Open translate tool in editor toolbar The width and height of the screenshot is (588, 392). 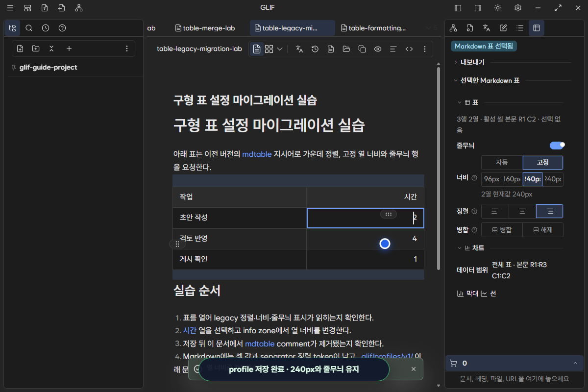pos(299,49)
